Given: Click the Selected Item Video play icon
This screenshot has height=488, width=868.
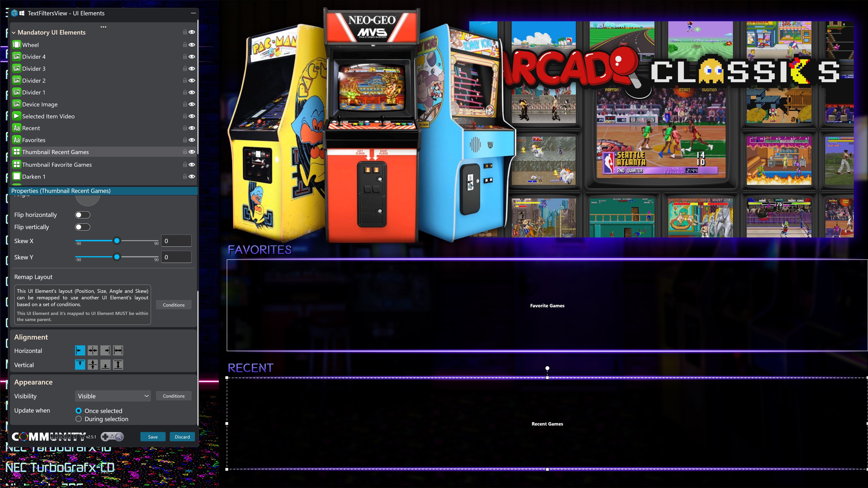Looking at the screenshot, I should (x=17, y=116).
